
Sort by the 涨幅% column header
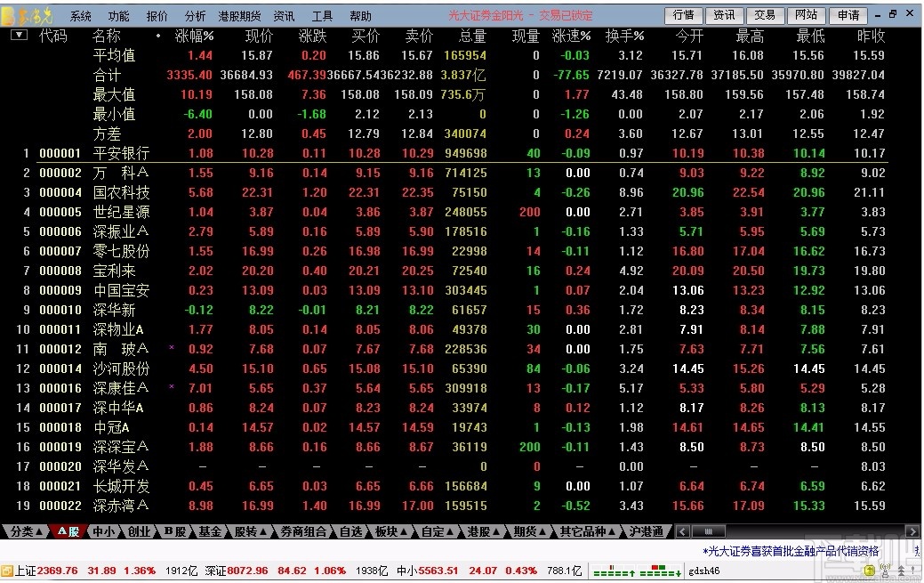194,36
